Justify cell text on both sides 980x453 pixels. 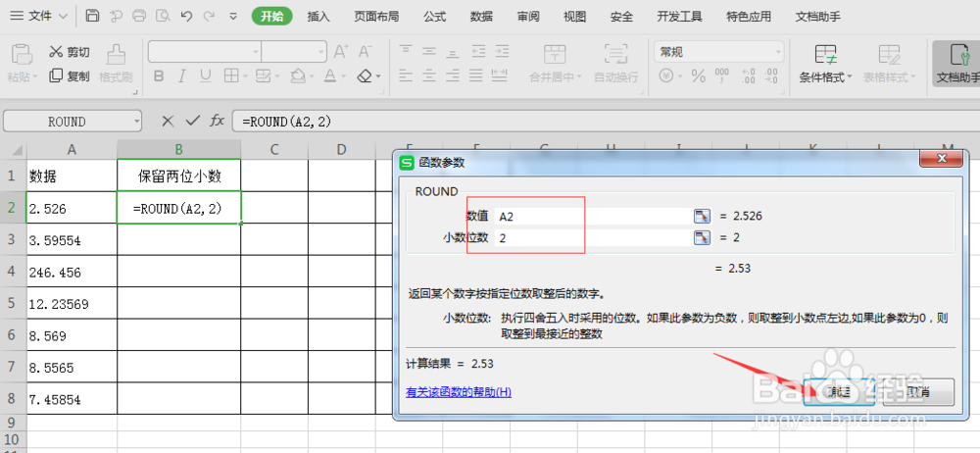(476, 76)
